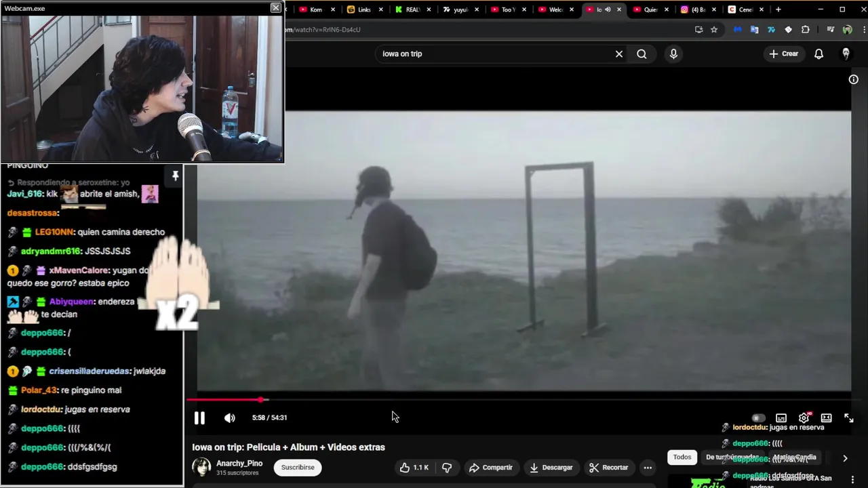868x488 pixels.
Task: Click the Javi_616 chat username
Action: pos(25,194)
